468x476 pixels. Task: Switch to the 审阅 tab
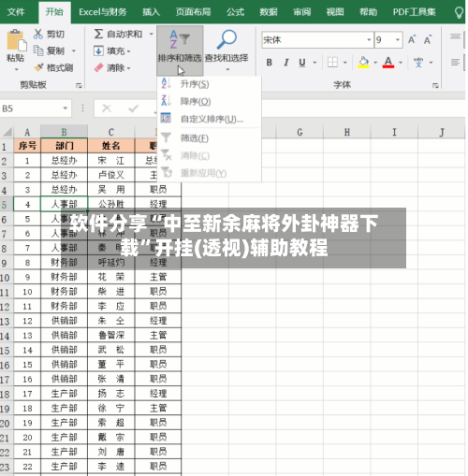[x=301, y=12]
